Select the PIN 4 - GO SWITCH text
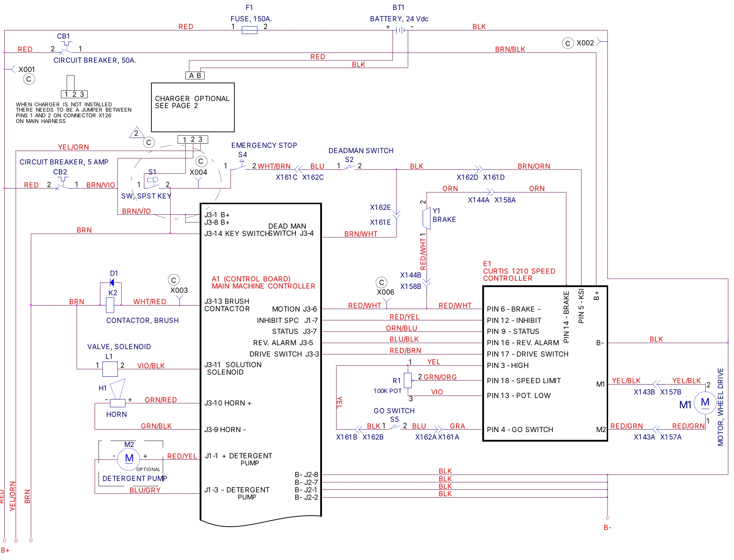 click(520, 430)
